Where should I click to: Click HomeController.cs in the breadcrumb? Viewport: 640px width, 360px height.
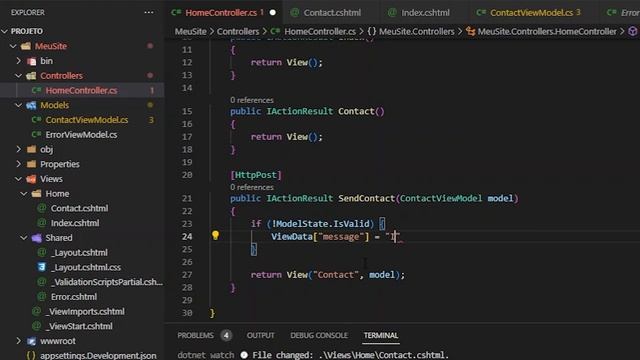point(320,31)
